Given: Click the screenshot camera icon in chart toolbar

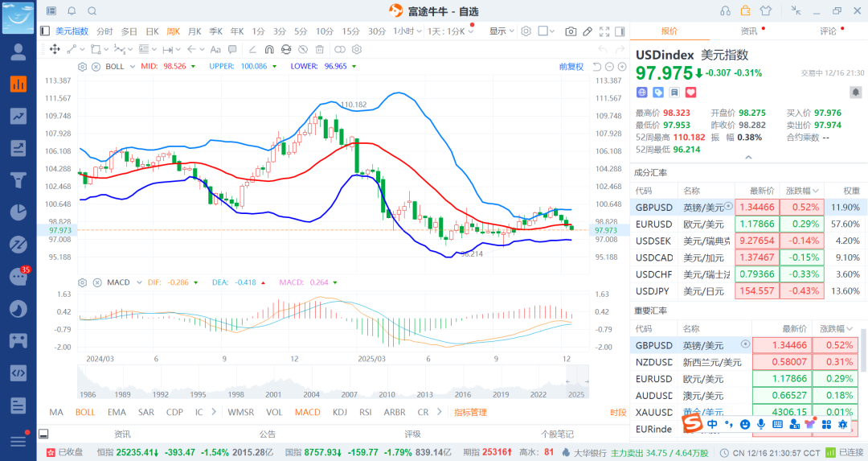Looking at the screenshot, I should point(571,31).
